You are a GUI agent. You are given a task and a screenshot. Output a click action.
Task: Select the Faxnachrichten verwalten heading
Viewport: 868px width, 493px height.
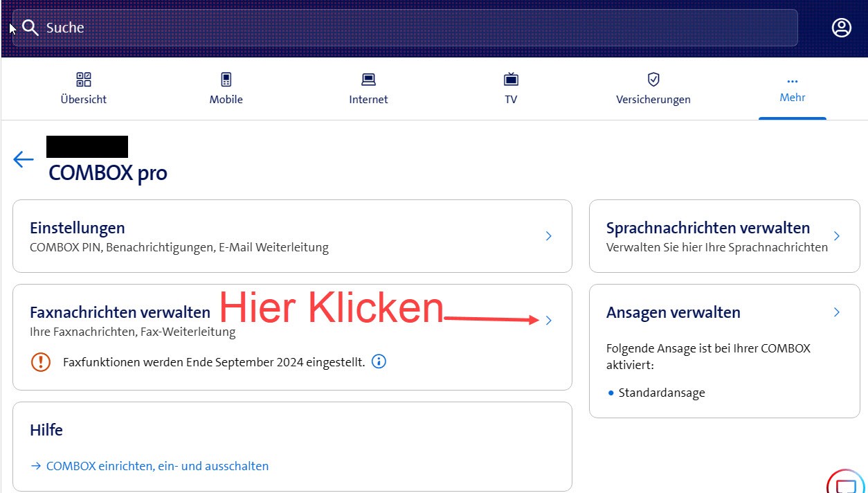point(120,312)
